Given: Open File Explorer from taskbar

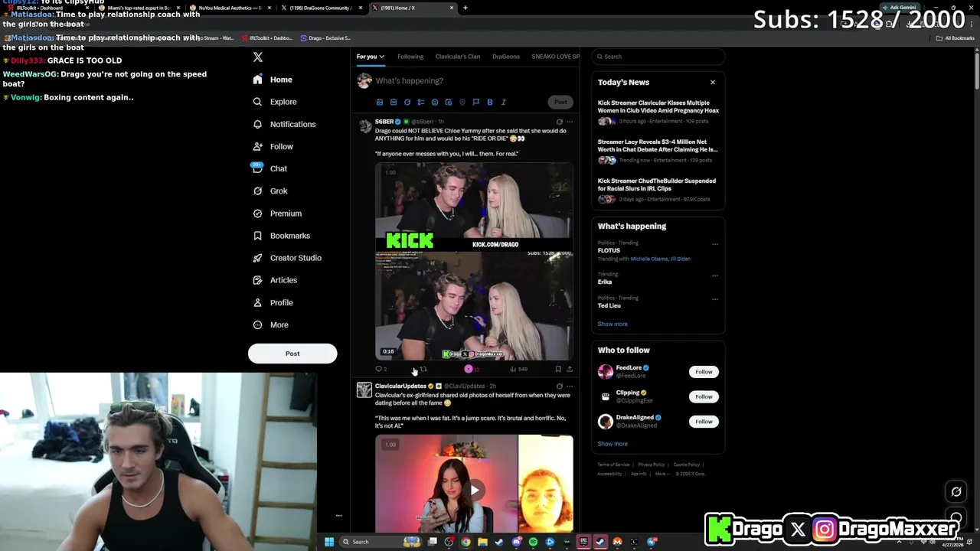Looking at the screenshot, I should click(x=482, y=542).
